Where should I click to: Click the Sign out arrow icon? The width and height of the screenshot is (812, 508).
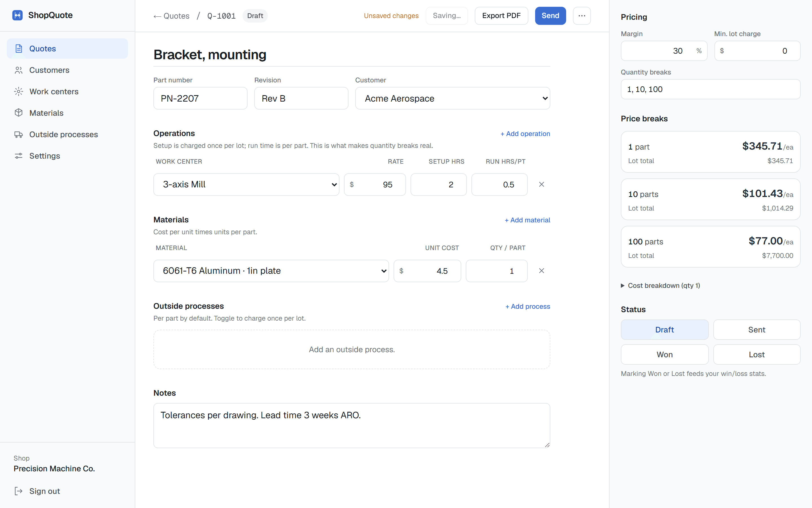click(x=19, y=491)
